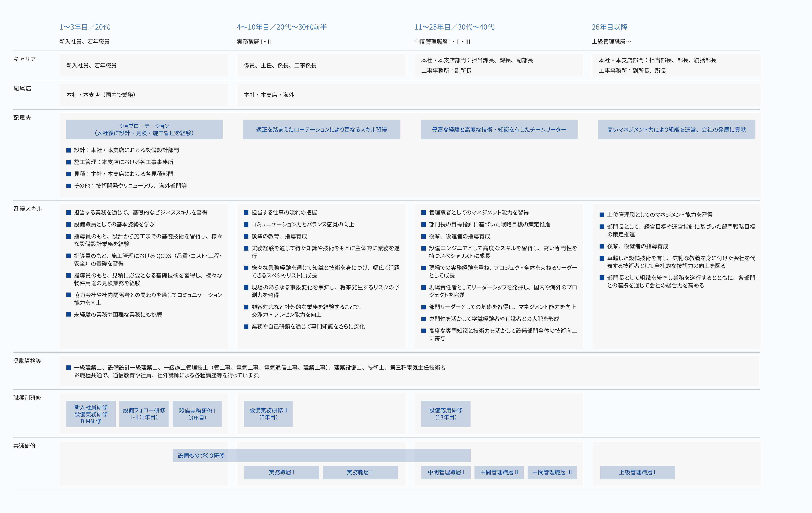Select 中間管理職層Ⅱ training box
This screenshot has width=812, height=513.
click(499, 472)
